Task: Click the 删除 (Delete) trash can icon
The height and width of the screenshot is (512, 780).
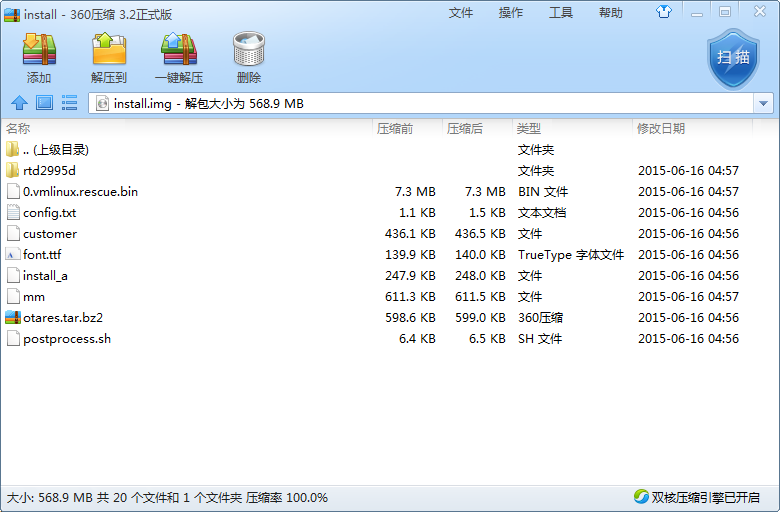Action: point(249,50)
